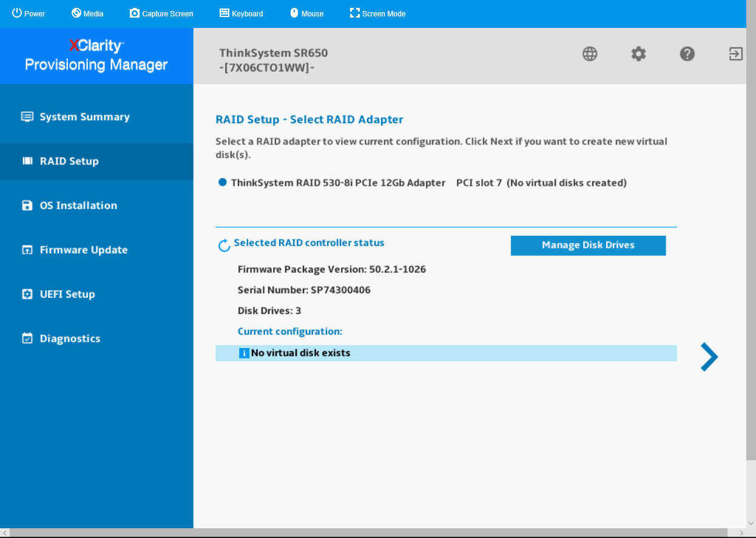Image resolution: width=756 pixels, height=538 pixels.
Task: Open the Firmware Update section
Action: pos(83,250)
